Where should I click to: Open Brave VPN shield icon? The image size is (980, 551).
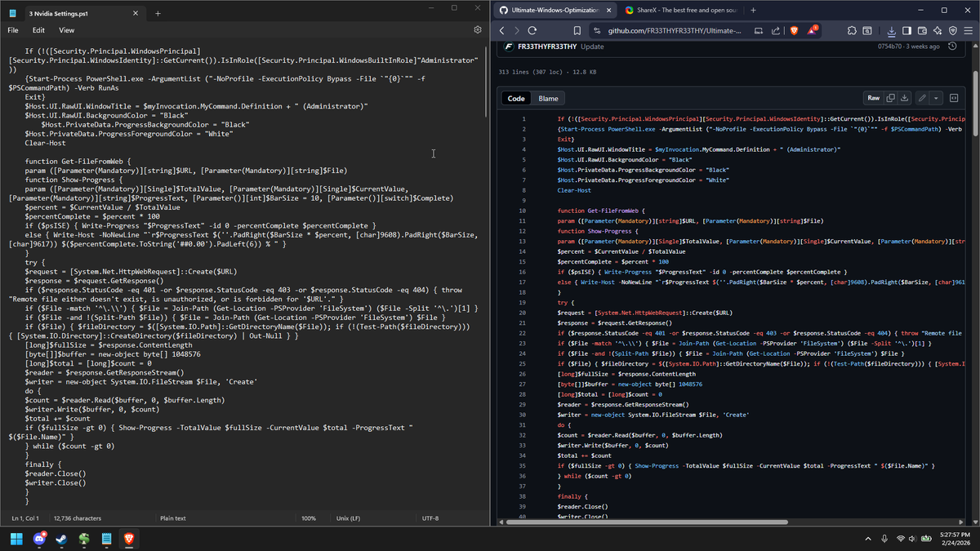point(953,30)
